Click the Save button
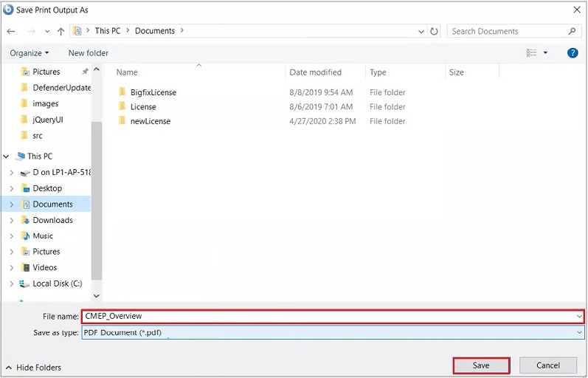The width and height of the screenshot is (588, 378). point(481,365)
